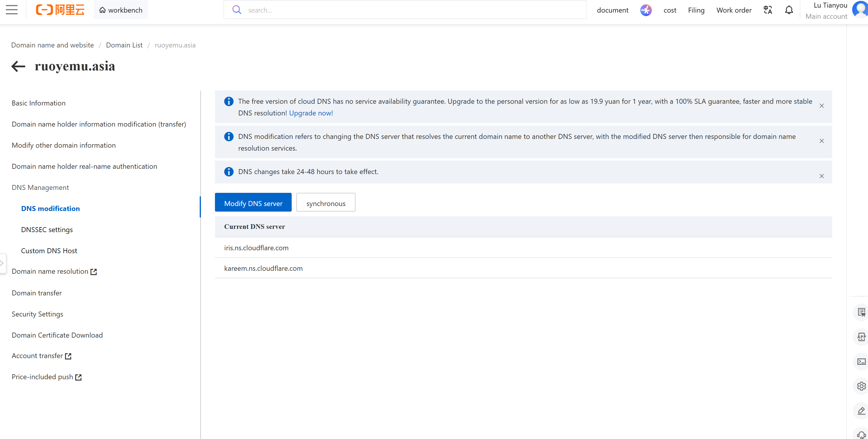Image resolution: width=868 pixels, height=439 pixels.
Task: Open the document menu
Action: pyautogui.click(x=612, y=10)
